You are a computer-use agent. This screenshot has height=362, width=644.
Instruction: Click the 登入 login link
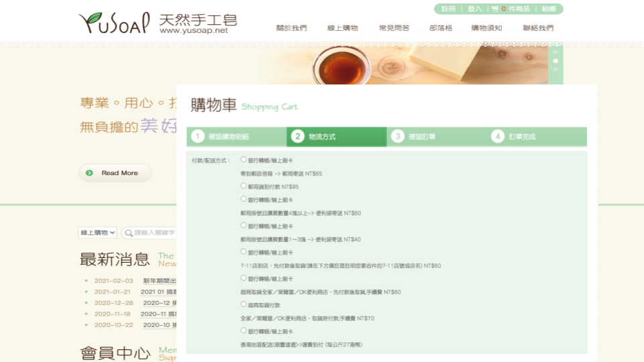[x=474, y=9]
